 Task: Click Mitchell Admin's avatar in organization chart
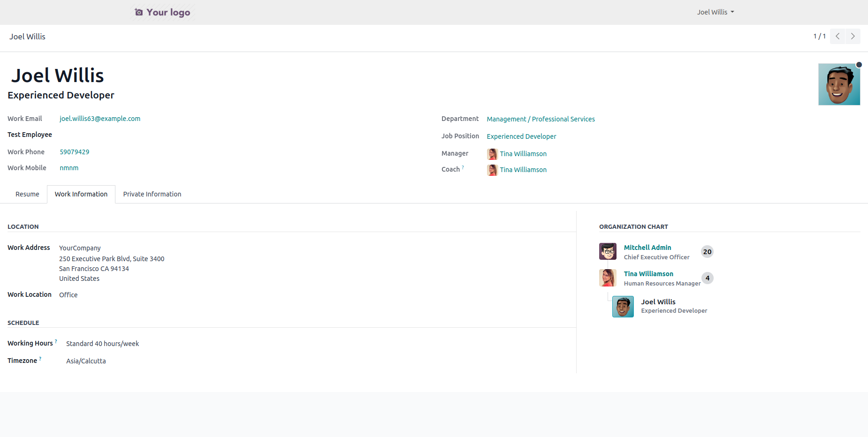(x=608, y=251)
